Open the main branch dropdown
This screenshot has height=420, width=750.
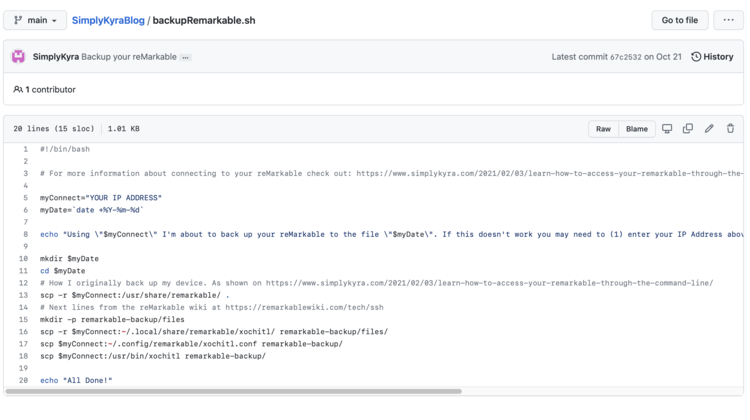(35, 20)
